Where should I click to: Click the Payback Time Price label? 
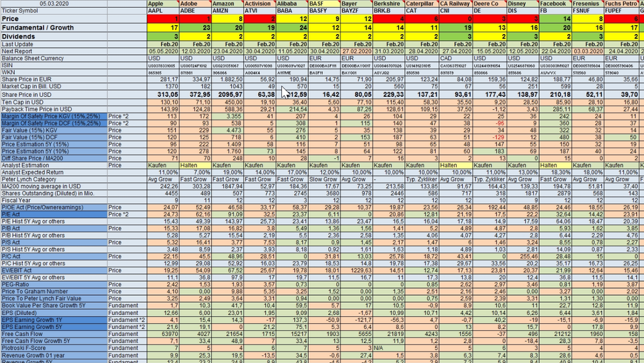pyautogui.click(x=37, y=110)
